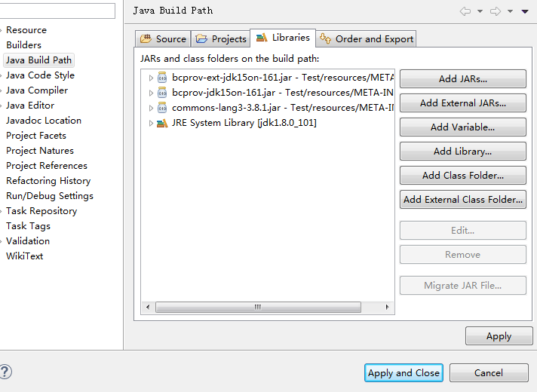Screen dimensions: 537x392
Task: Expand the bcprov-jdk15on-161.jar entry
Action: (x=151, y=93)
